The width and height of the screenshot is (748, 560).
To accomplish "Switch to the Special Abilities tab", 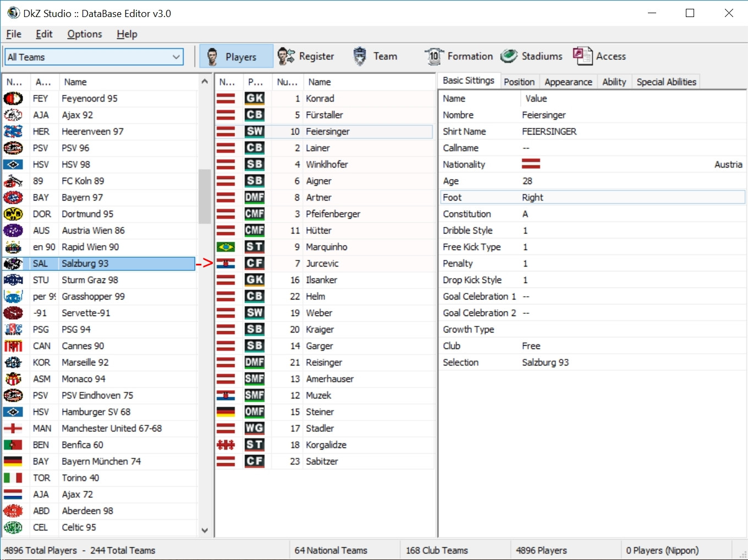I will coord(667,82).
